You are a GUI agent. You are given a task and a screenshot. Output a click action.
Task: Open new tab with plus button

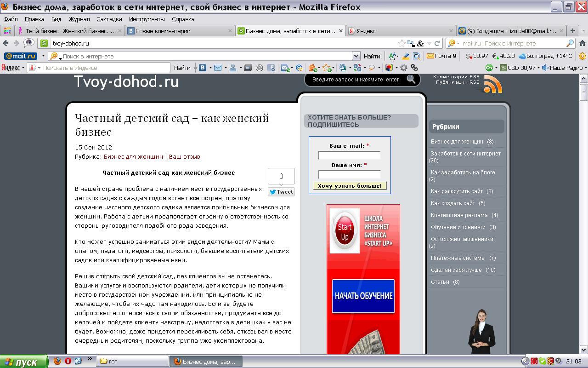tap(572, 31)
